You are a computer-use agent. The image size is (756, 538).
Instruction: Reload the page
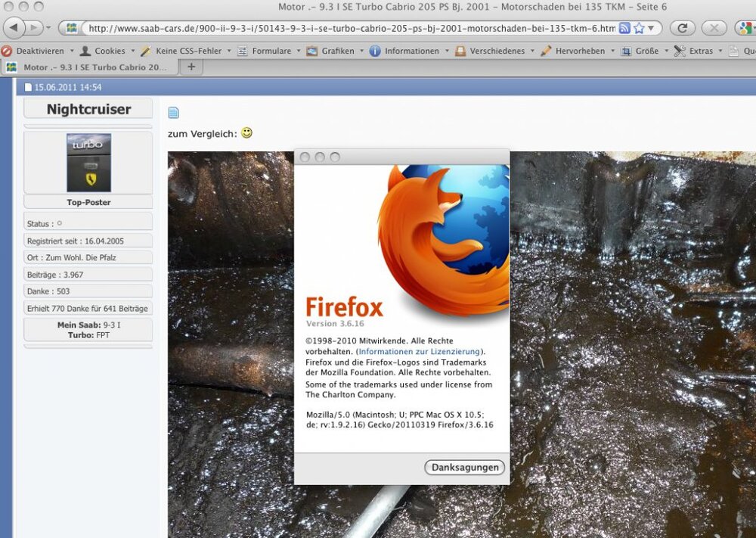[x=682, y=28]
